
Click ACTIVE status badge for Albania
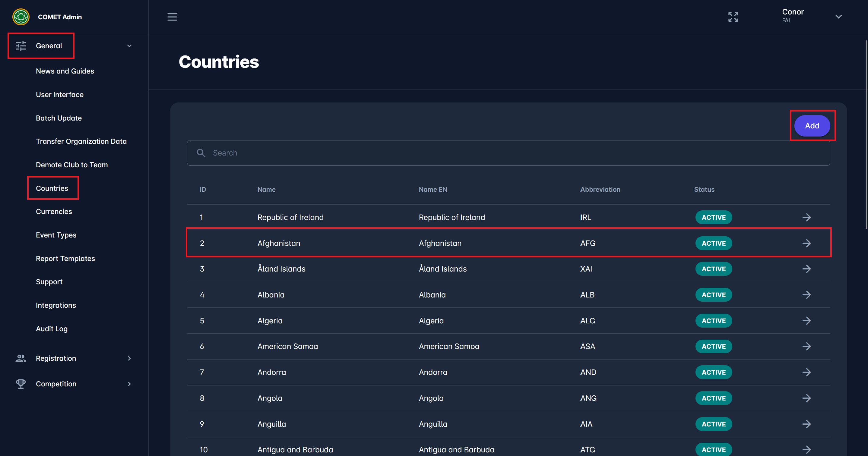tap(713, 295)
